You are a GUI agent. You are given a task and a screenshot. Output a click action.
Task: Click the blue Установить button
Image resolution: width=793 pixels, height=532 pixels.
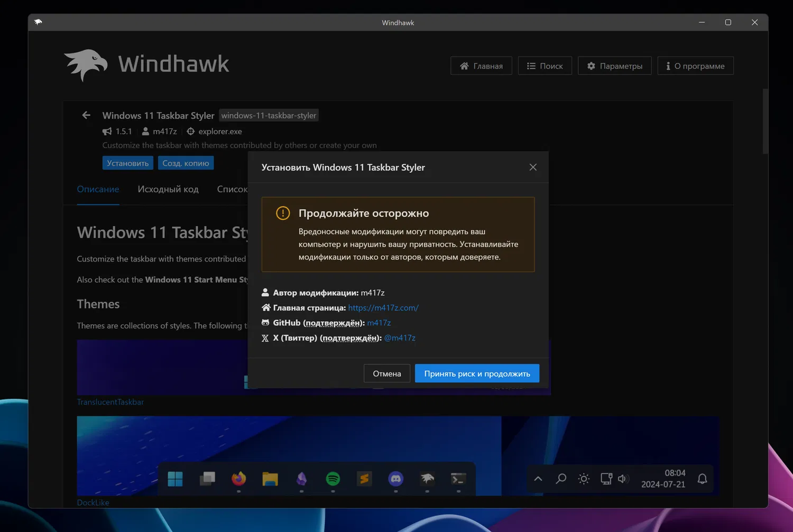click(x=128, y=163)
